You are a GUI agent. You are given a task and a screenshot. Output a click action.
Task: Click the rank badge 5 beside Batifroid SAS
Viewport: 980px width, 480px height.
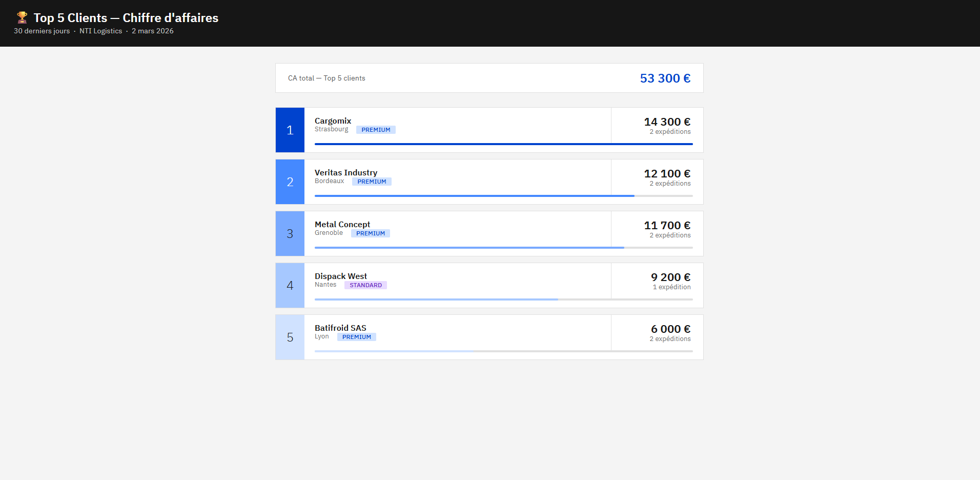click(x=290, y=337)
